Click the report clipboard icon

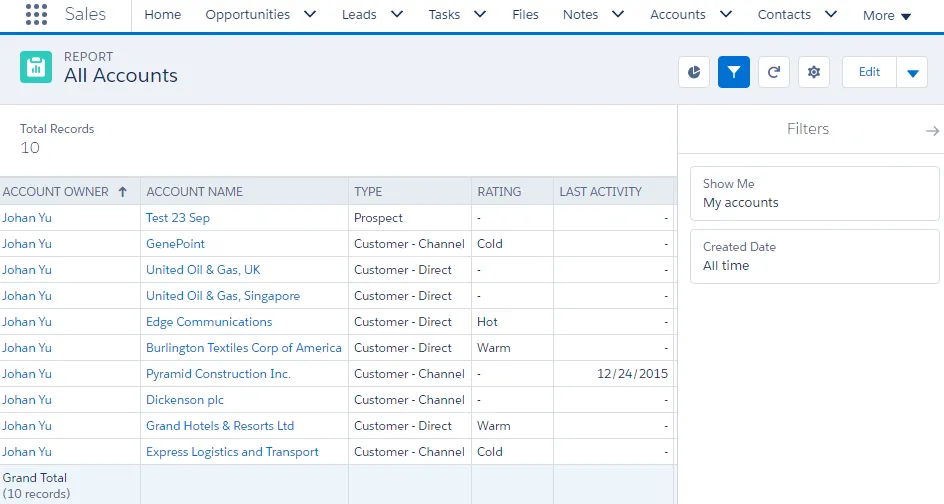pos(36,67)
